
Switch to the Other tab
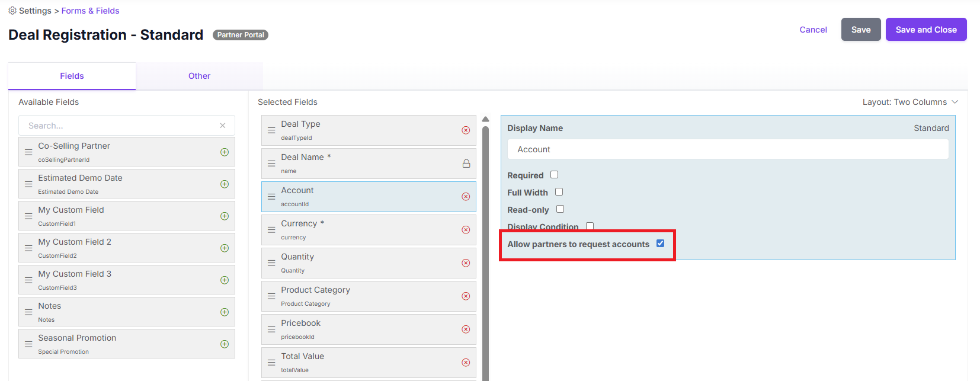click(x=199, y=76)
